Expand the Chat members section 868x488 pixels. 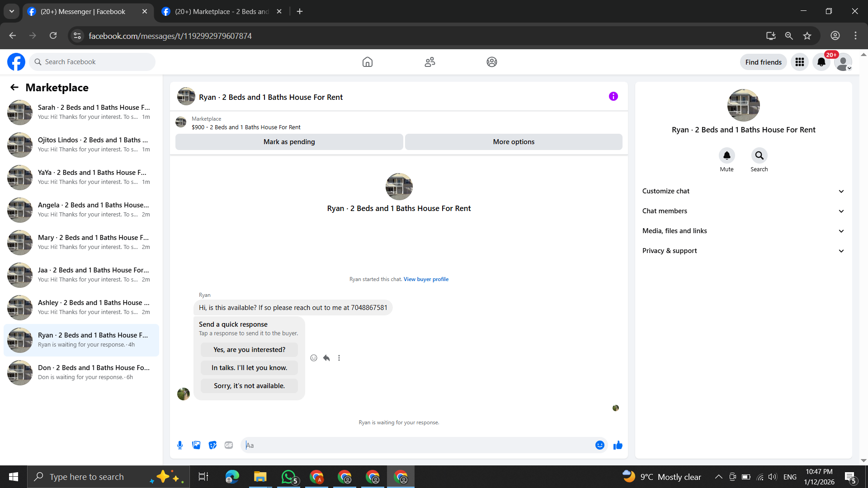click(x=743, y=211)
